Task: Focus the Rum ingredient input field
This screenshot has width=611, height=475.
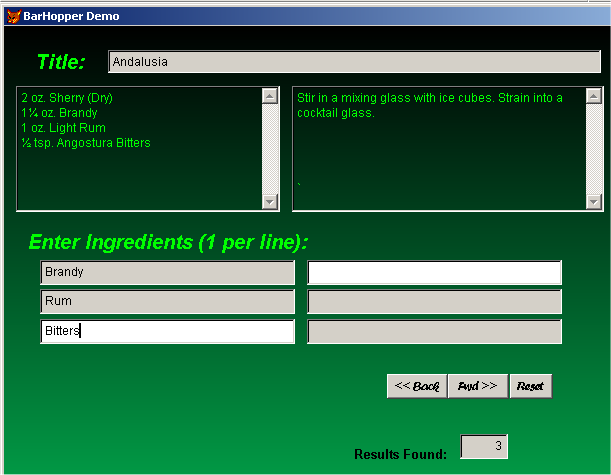Action: (x=167, y=301)
